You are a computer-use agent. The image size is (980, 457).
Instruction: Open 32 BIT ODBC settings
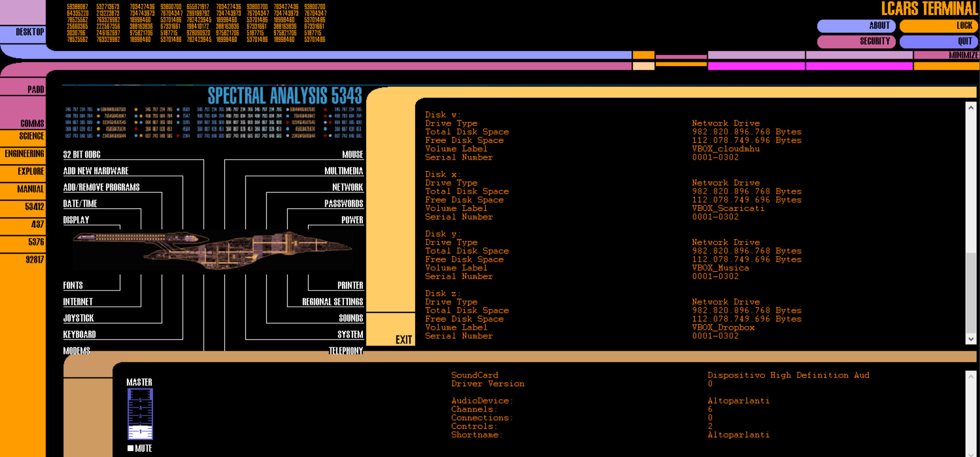coord(82,154)
